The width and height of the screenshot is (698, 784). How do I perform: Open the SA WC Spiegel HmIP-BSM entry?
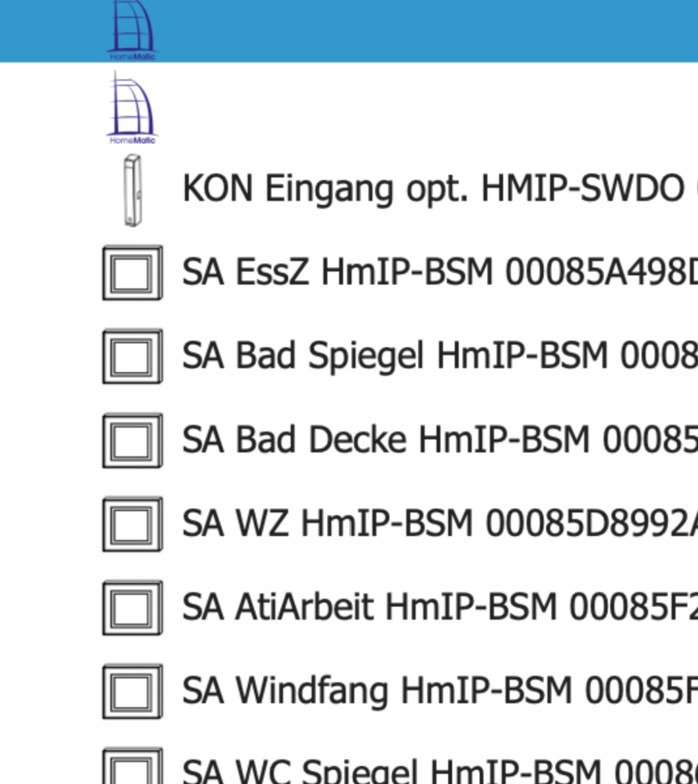tap(439, 771)
